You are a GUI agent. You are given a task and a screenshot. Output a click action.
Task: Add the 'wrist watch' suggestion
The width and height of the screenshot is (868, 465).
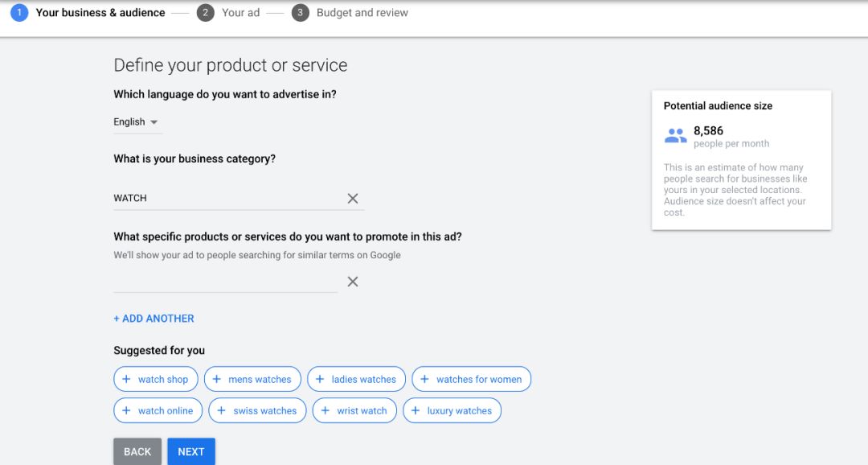354,410
